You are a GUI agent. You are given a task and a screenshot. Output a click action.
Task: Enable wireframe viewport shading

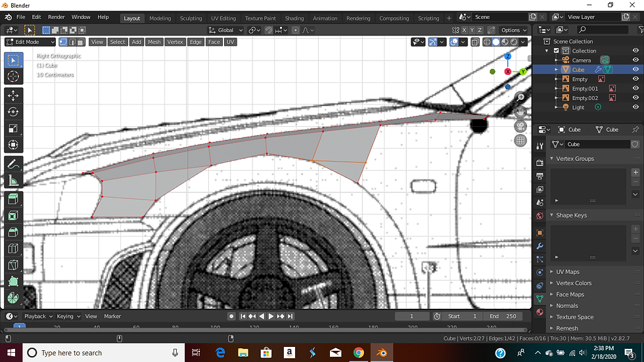click(487, 42)
